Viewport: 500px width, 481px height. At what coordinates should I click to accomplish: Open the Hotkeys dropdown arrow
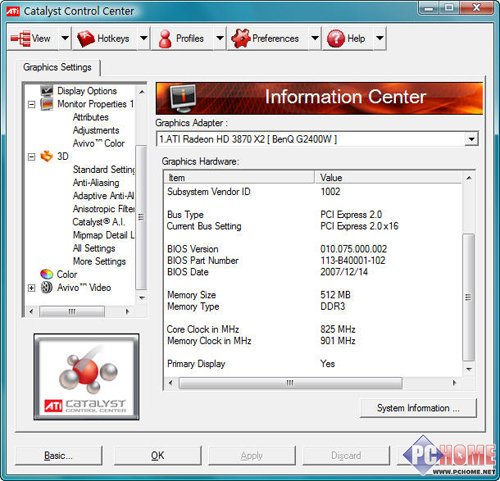point(143,38)
